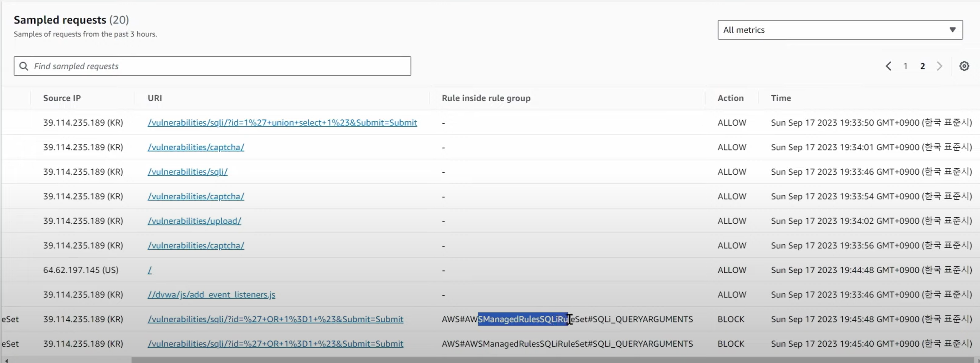Screen dimensions: 980x363
Task: Open the table preferences gear icon
Action: point(964,66)
